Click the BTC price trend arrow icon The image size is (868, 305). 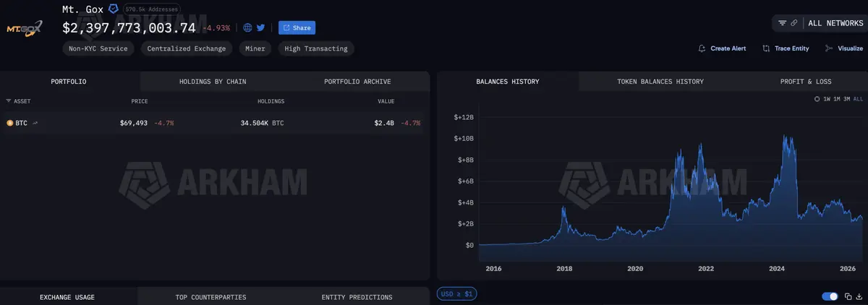pos(35,123)
